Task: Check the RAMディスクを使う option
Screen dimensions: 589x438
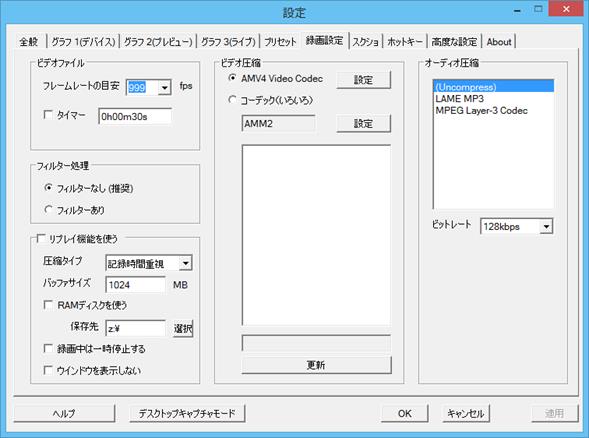Action: [x=48, y=305]
